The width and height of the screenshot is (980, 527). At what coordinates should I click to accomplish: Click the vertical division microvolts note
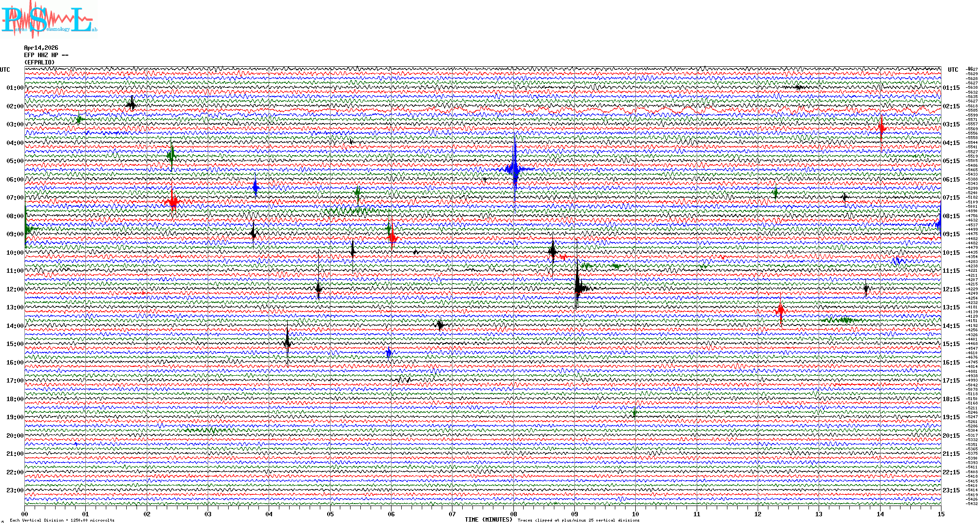(62, 520)
